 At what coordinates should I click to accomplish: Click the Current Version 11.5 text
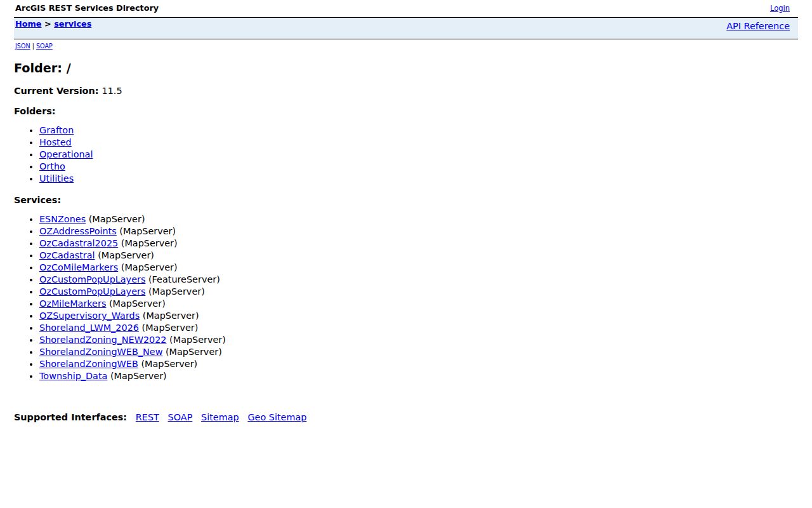68,91
